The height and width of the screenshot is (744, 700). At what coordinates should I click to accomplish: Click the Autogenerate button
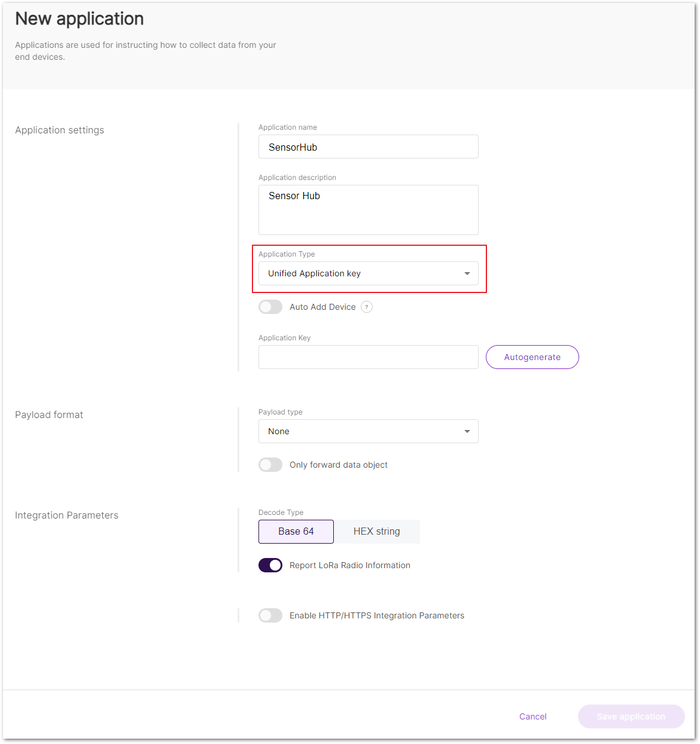tap(532, 357)
